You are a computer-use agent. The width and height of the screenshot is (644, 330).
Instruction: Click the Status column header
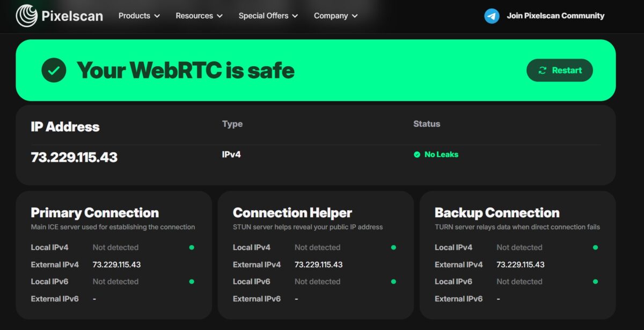pos(427,124)
